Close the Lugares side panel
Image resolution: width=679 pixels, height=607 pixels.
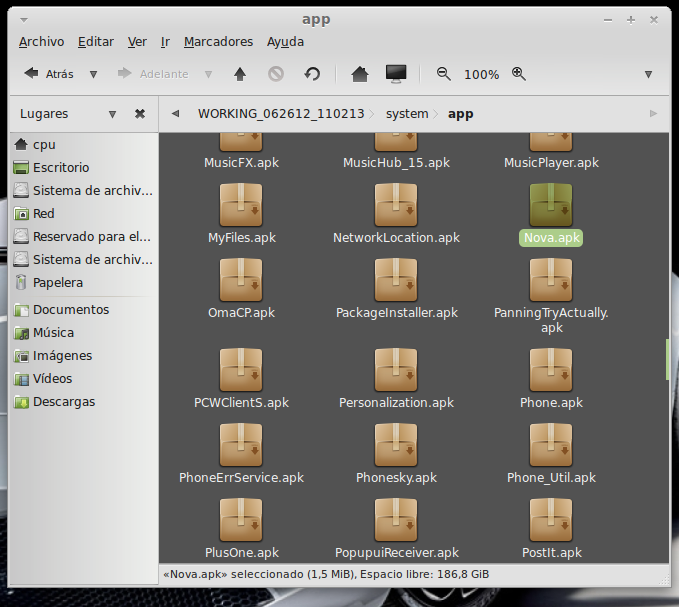click(140, 114)
